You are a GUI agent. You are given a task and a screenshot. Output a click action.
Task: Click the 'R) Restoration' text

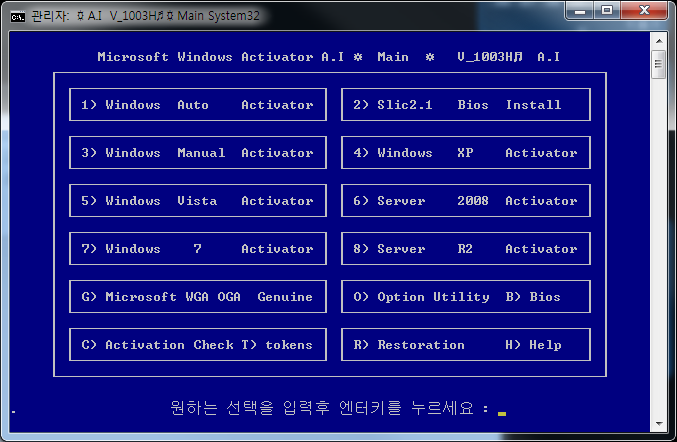click(x=409, y=344)
